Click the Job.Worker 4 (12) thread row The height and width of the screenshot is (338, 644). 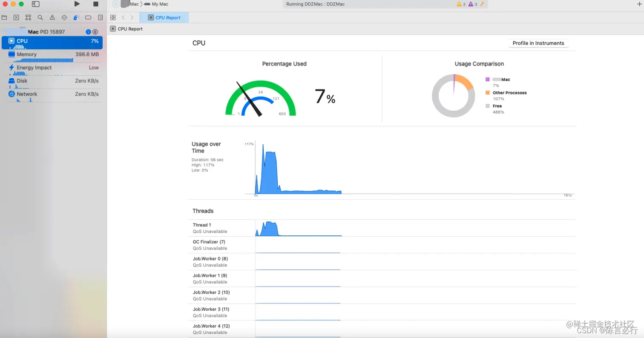(x=382, y=329)
